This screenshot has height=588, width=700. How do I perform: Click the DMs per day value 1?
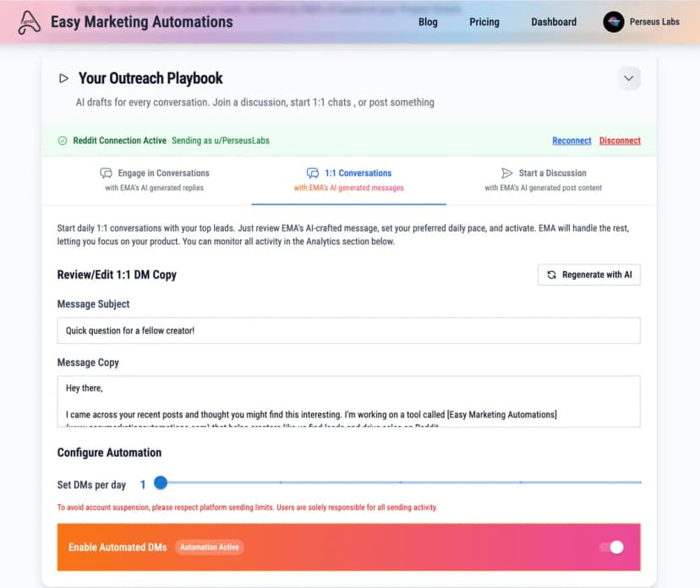pos(143,484)
